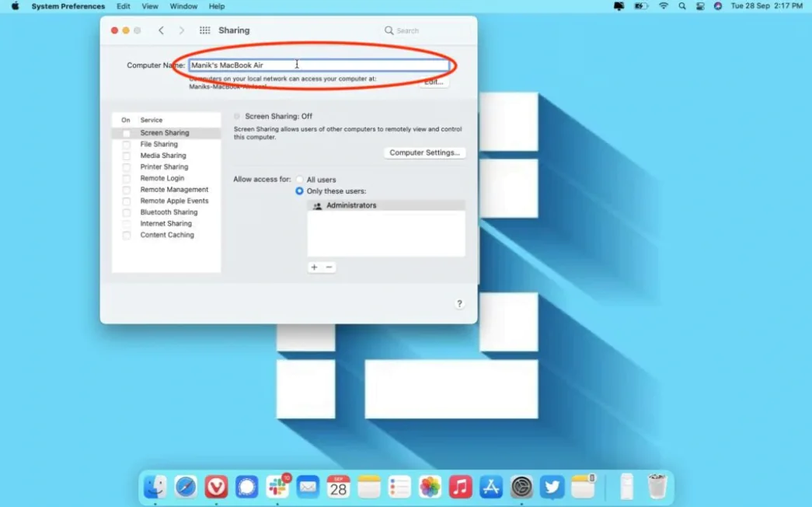Click the Wi-Fi icon in the menu bar
Viewport: 812px width, 507px height.
click(663, 6)
